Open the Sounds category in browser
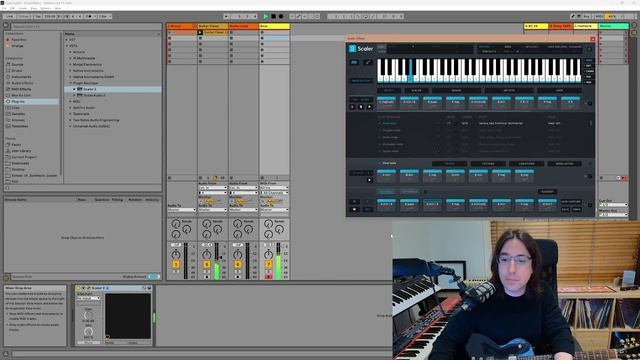This screenshot has width=640, height=360. coord(17,64)
